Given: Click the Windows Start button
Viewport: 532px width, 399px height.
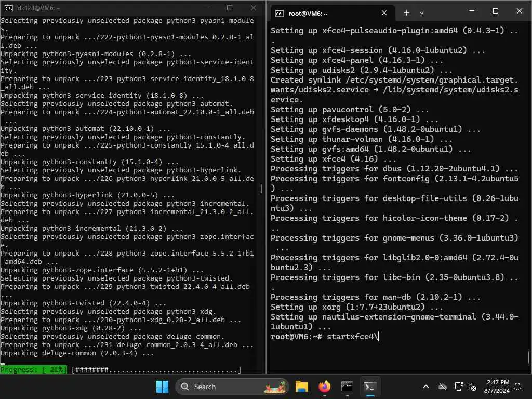Looking at the screenshot, I should [162, 387].
